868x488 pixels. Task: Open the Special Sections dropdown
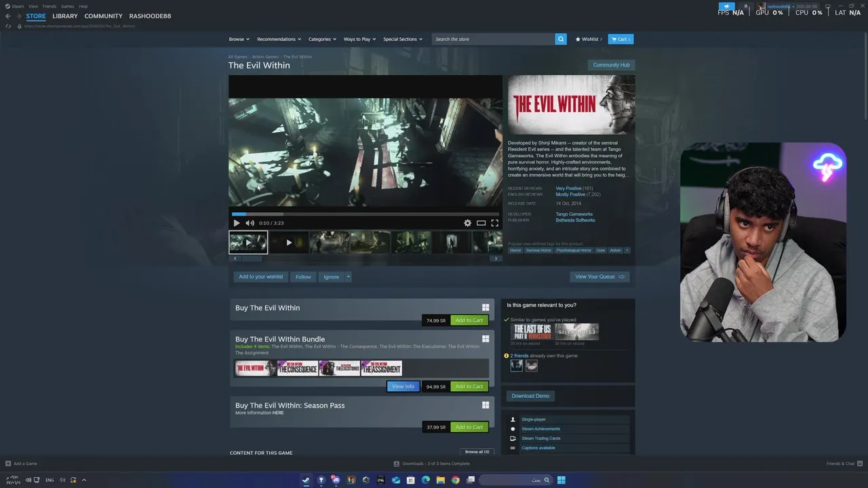(x=403, y=39)
